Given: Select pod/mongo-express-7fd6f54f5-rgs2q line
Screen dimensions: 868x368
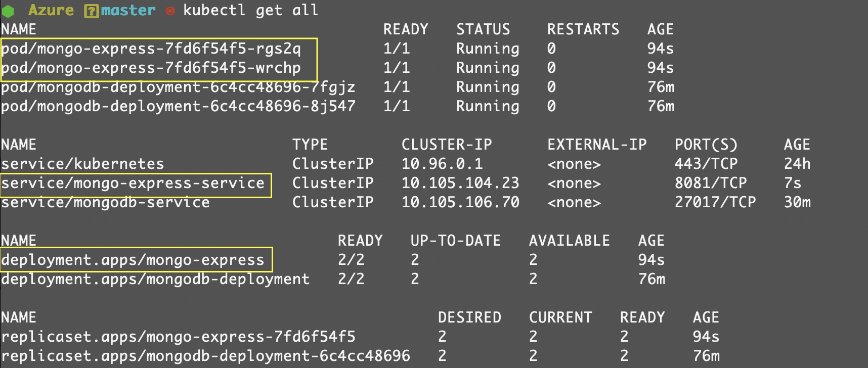Looking at the screenshot, I should tap(151, 49).
